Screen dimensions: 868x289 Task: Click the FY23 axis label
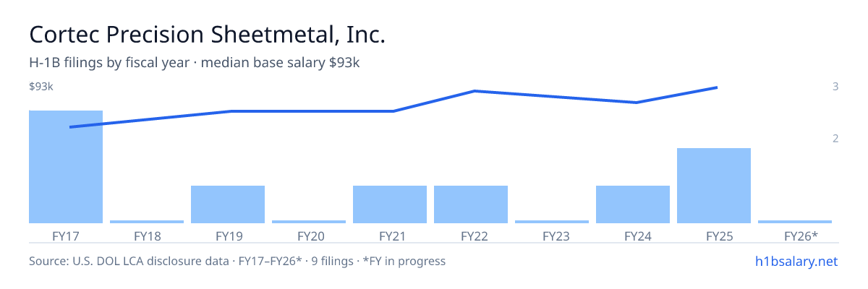click(552, 236)
